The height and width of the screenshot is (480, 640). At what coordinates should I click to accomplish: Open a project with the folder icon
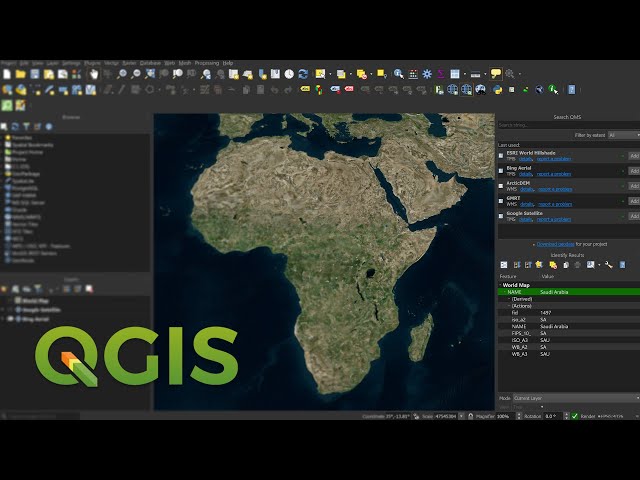click(20, 74)
